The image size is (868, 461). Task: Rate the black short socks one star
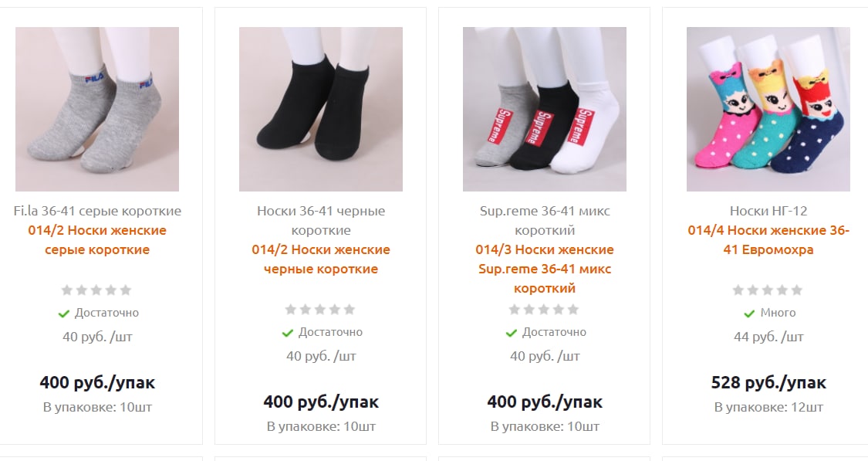coord(291,309)
